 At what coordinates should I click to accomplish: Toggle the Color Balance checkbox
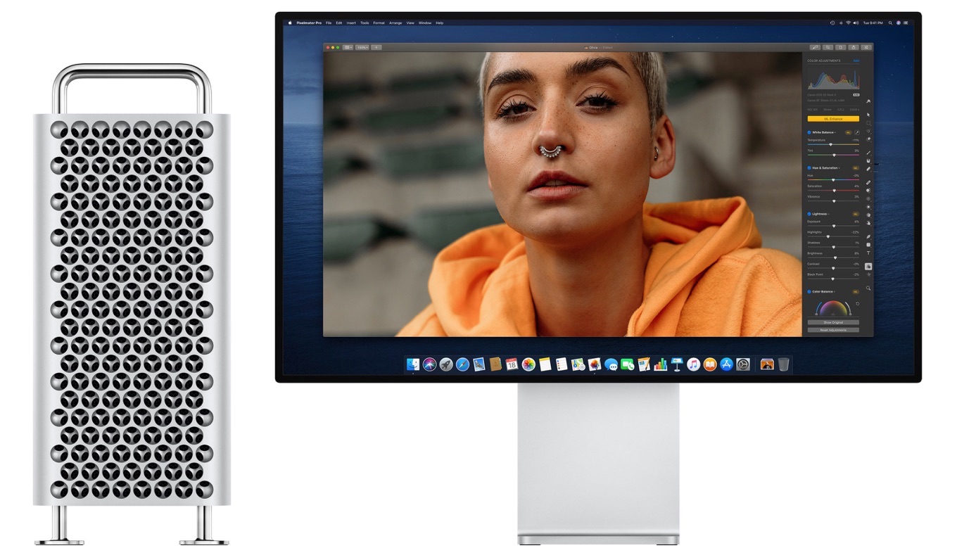(809, 291)
